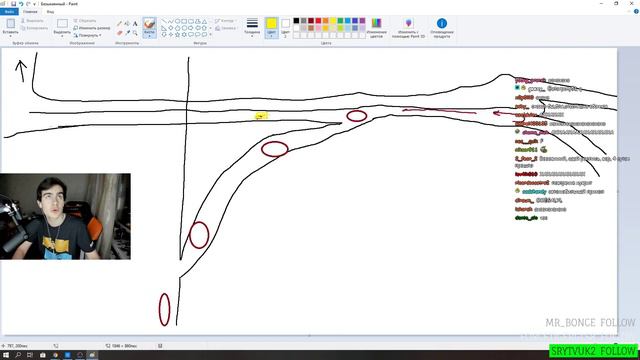Pick the dark red palette swatch
The width and height of the screenshot is (640, 360).
tap(311, 21)
